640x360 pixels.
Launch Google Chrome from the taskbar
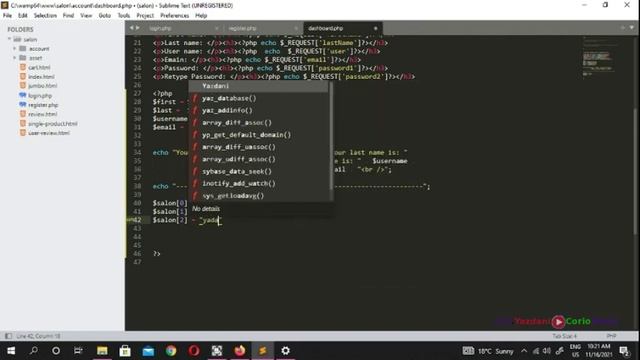(171, 351)
